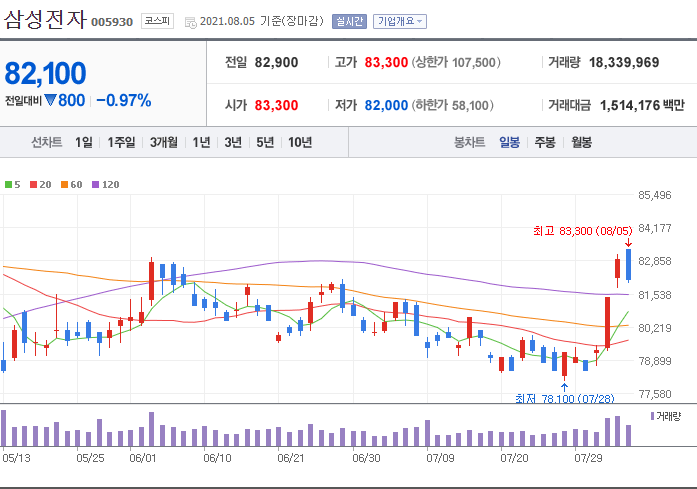This screenshot has width=697, height=489.
Task: Click the 06/01 date on the x-axis
Action: pos(143,458)
